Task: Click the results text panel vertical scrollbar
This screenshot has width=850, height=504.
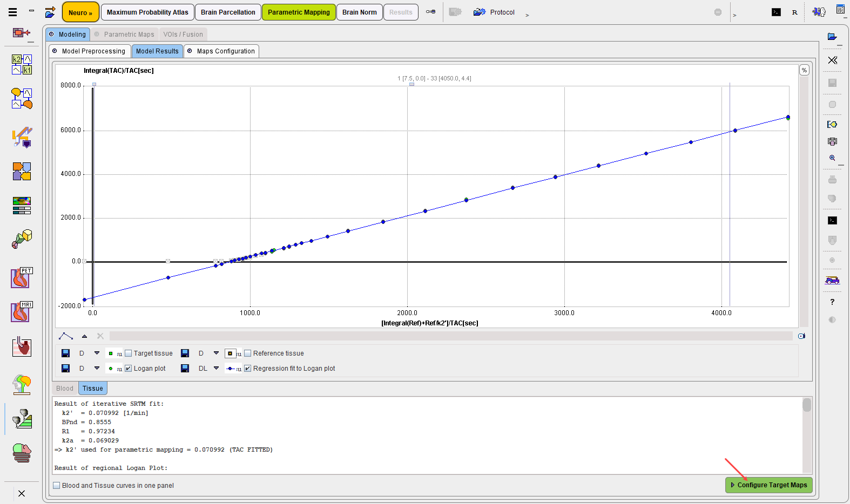Action: point(807,435)
